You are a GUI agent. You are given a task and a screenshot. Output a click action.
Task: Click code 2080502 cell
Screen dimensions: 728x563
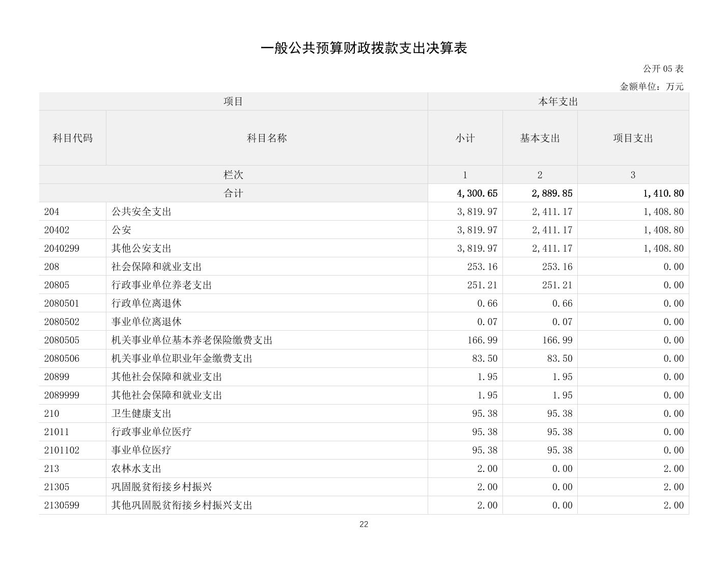73,321
